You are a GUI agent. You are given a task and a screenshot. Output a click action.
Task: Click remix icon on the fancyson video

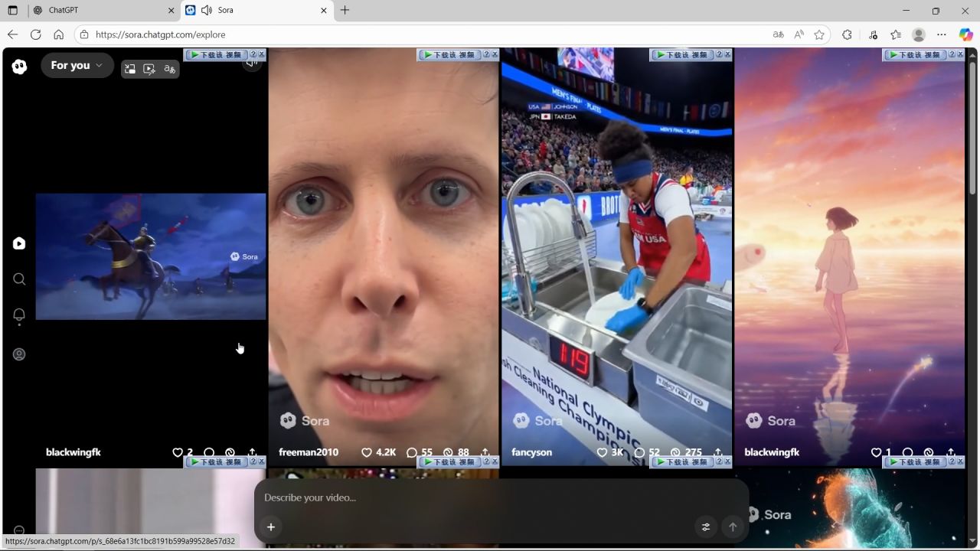click(676, 452)
